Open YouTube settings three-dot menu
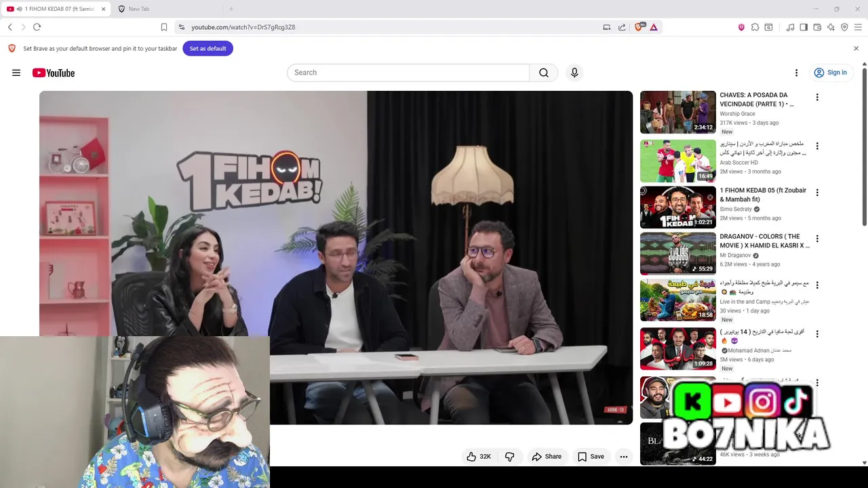The width and height of the screenshot is (868, 488). [796, 73]
